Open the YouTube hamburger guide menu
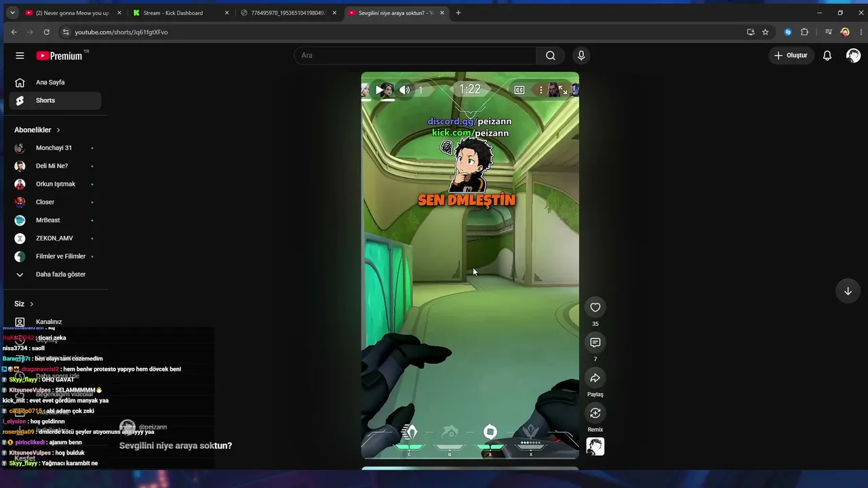 20,56
